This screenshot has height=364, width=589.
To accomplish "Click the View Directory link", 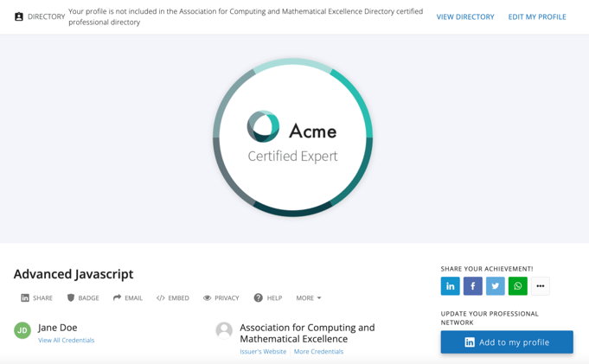I will (x=465, y=16).
